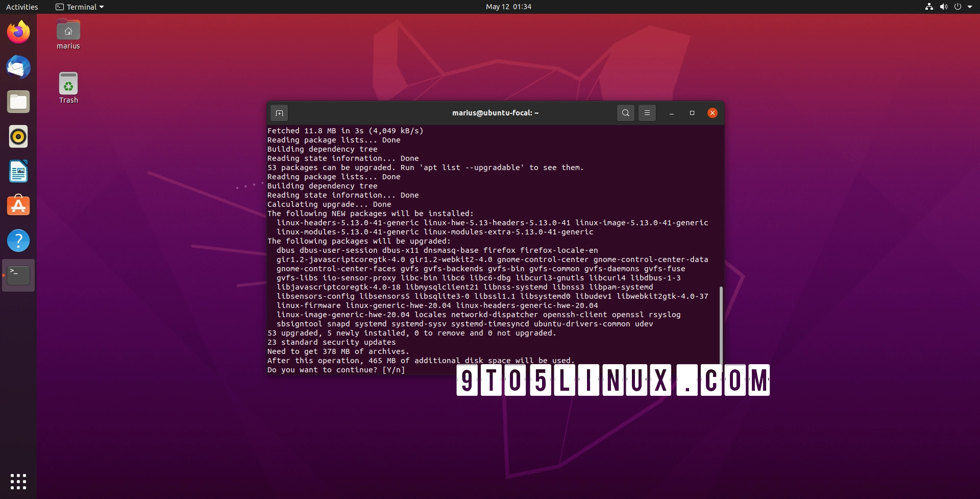Toggle the power status indicator
The image size is (980, 499).
point(958,7)
